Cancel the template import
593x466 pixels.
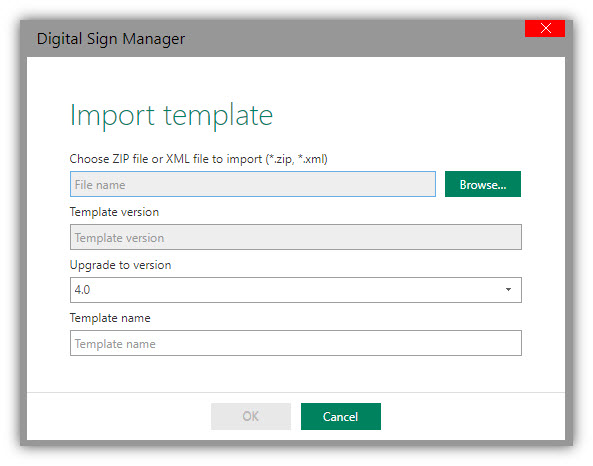(x=341, y=416)
